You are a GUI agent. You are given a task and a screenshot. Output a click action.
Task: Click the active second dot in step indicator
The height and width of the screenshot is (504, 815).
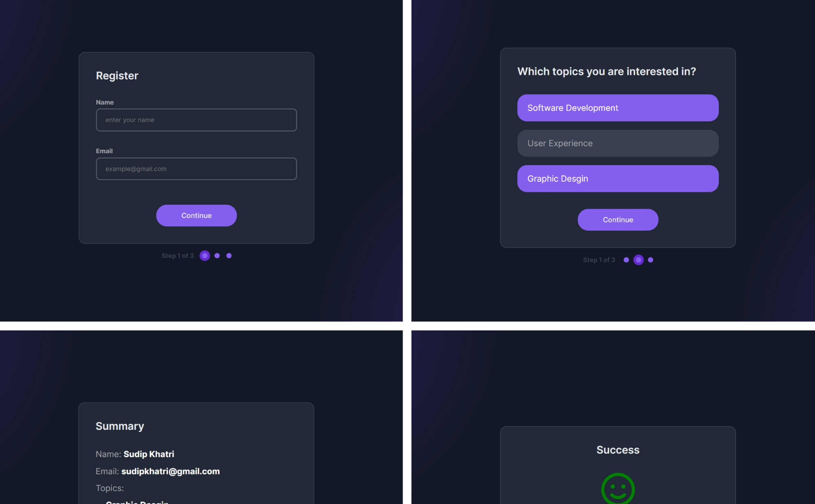pyautogui.click(x=639, y=260)
